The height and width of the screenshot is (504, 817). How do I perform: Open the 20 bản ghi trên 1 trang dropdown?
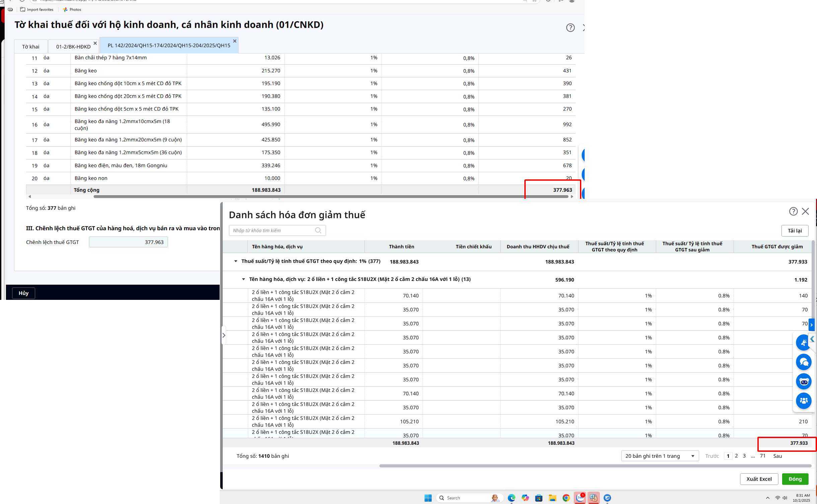coord(660,456)
